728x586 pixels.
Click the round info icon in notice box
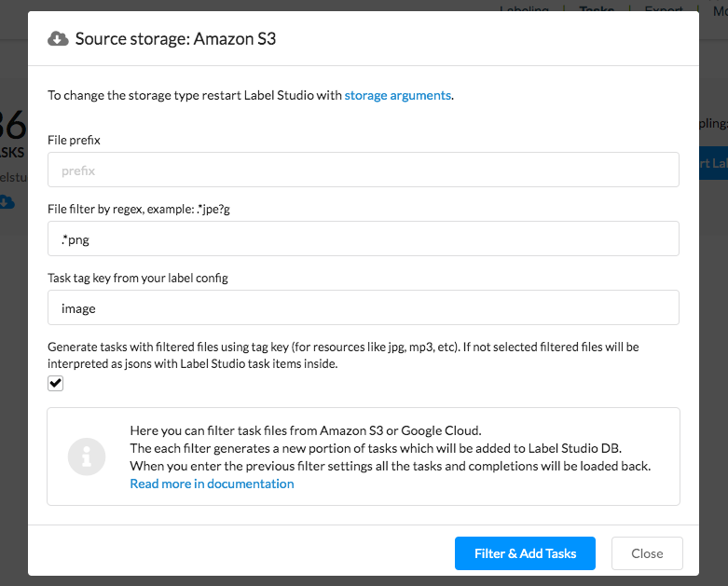[87, 456]
